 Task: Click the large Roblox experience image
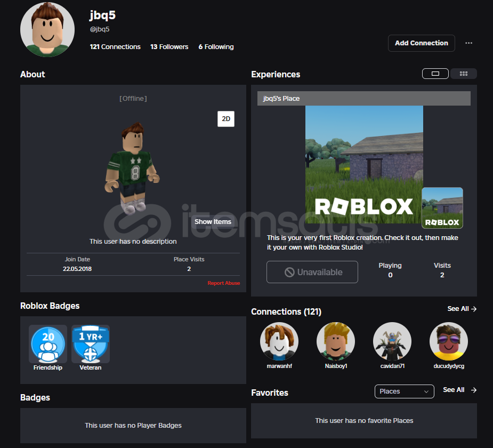coord(364,165)
